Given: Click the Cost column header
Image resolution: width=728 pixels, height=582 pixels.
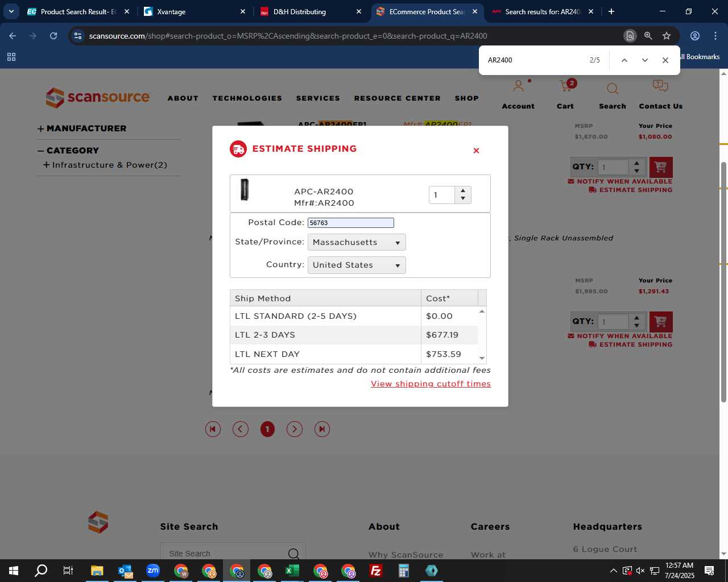Looking at the screenshot, I should point(449,298).
